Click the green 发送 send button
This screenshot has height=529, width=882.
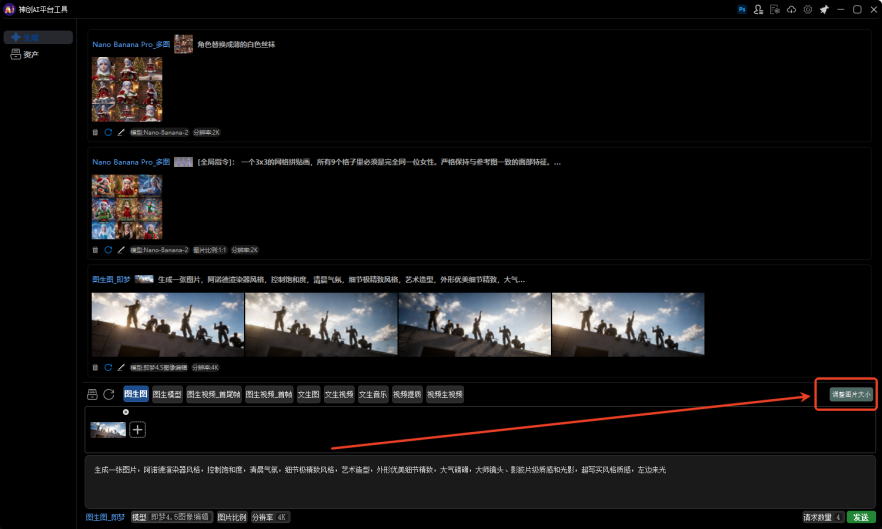click(860, 518)
